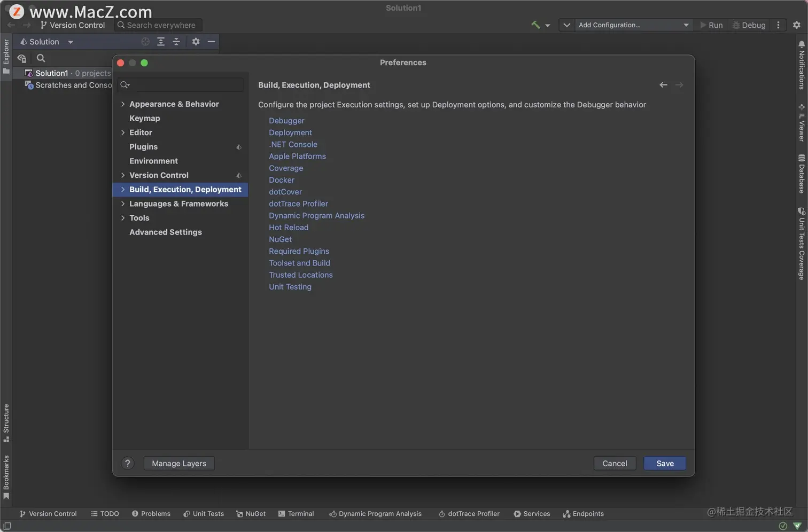808x532 pixels.
Task: Open the Terminal tool window tab
Action: pyautogui.click(x=296, y=514)
